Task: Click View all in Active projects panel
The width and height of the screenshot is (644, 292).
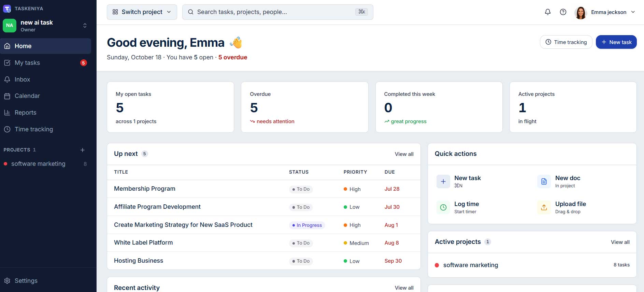Action: click(620, 242)
